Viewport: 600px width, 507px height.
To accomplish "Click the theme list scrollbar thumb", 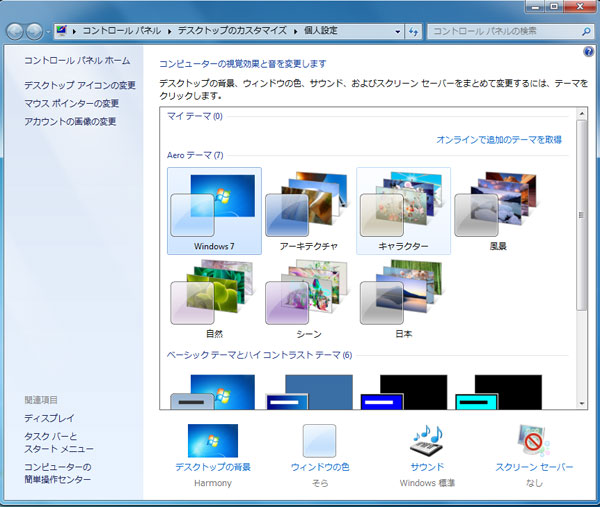I will pyautogui.click(x=582, y=215).
